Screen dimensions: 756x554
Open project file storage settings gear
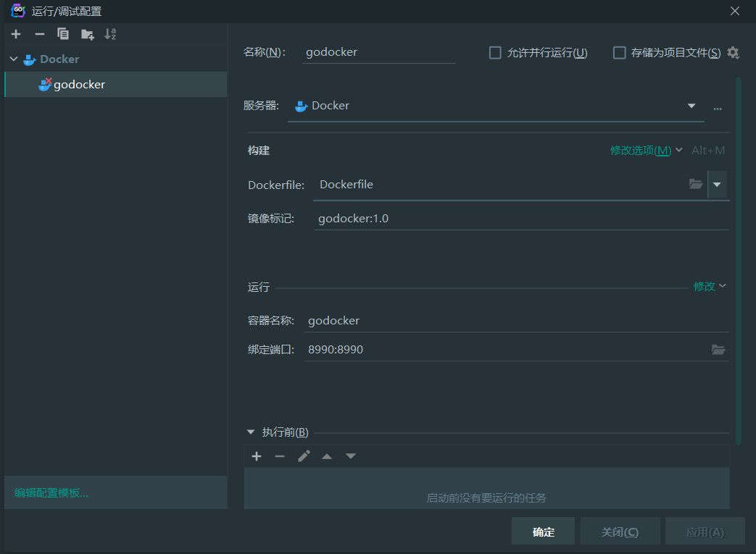734,53
